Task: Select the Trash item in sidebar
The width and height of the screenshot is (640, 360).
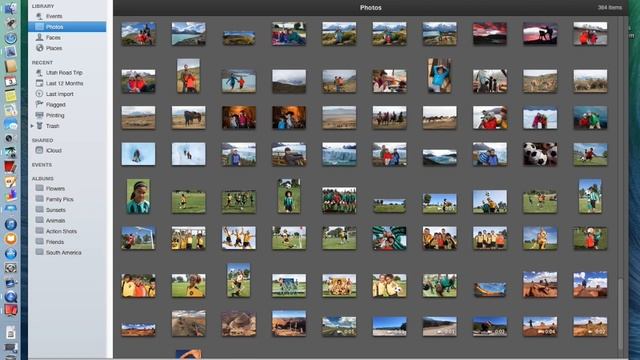Action: coord(52,126)
